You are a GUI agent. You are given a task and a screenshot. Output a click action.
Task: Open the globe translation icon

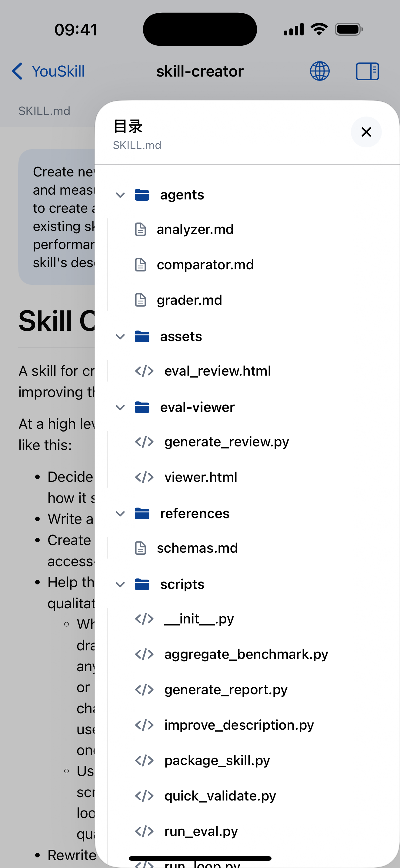pos(319,71)
